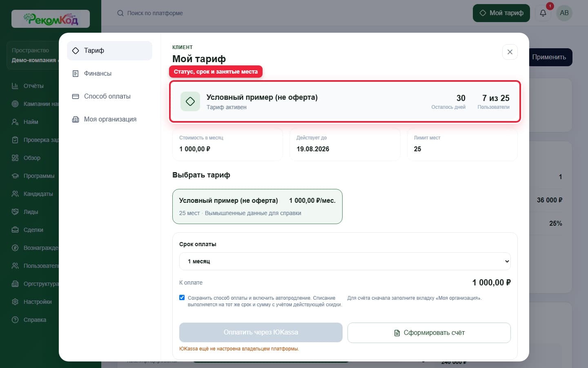Click Сформировать счёт button
588x368 pixels.
click(x=429, y=333)
